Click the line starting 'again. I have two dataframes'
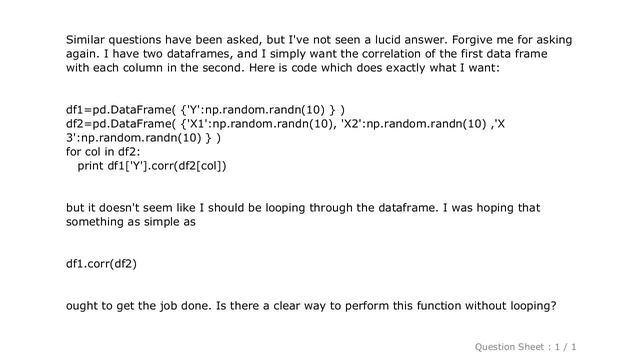 (307, 54)
